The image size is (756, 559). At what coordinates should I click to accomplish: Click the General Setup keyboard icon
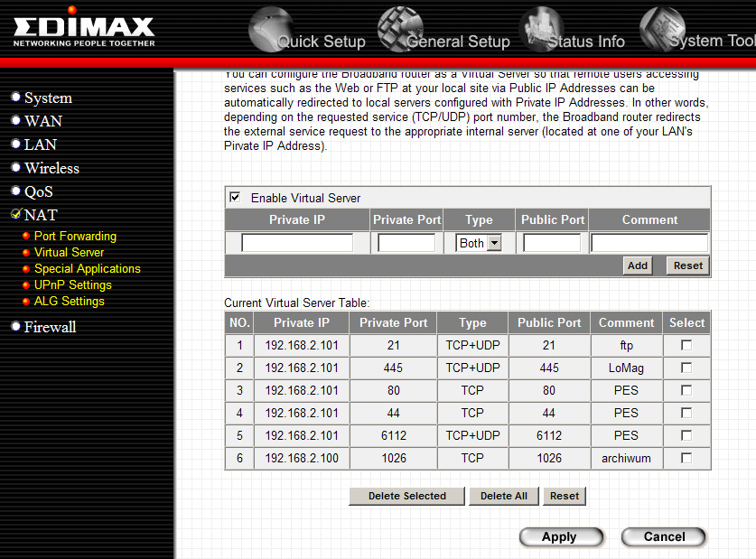coord(400,29)
